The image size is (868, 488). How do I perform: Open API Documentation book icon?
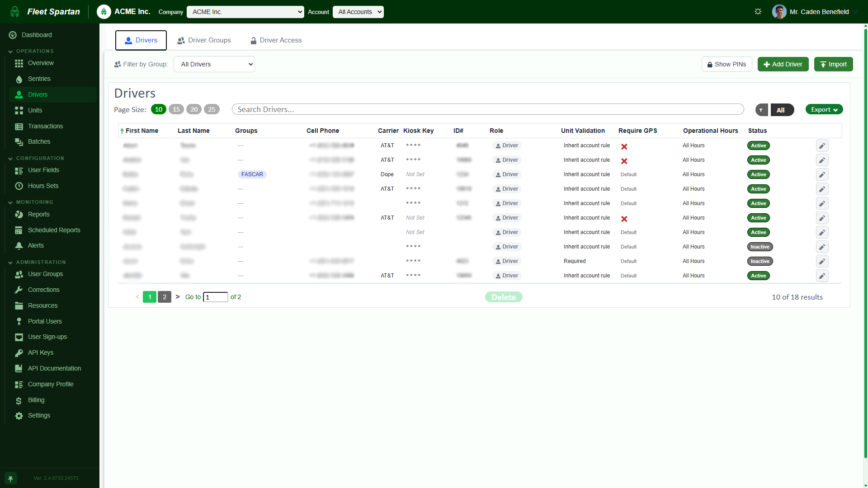pyautogui.click(x=19, y=369)
